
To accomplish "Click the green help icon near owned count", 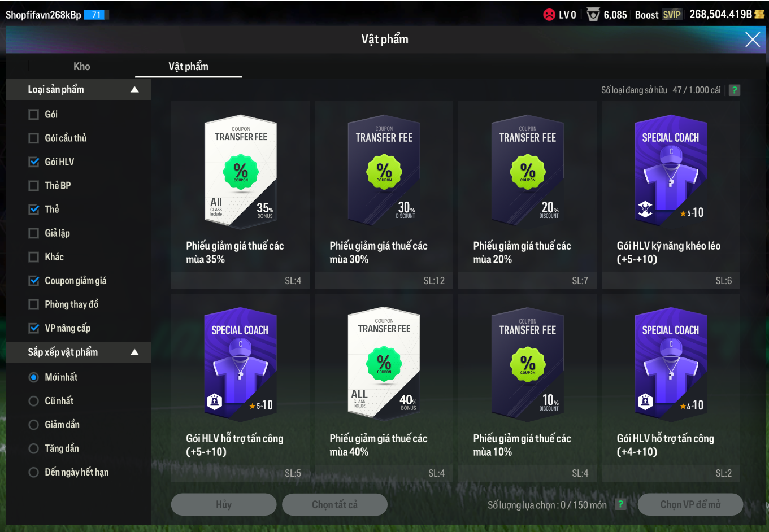I will (x=734, y=90).
